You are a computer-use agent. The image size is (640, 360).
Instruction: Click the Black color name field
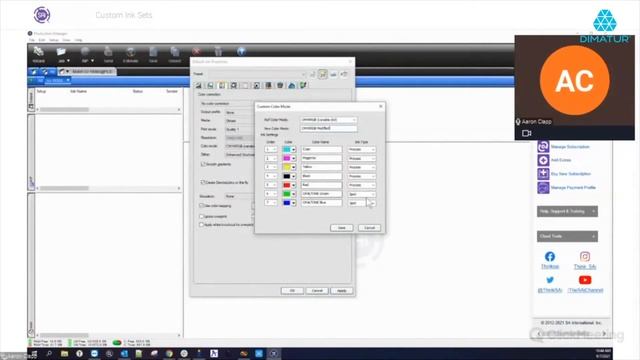[322, 176]
